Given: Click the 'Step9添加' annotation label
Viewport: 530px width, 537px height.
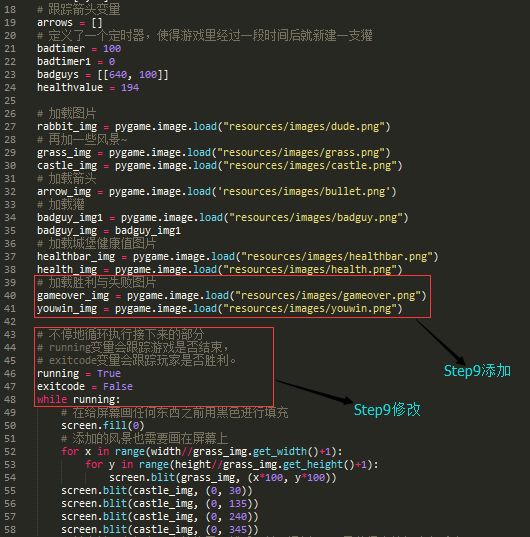Looking at the screenshot, I should (477, 371).
